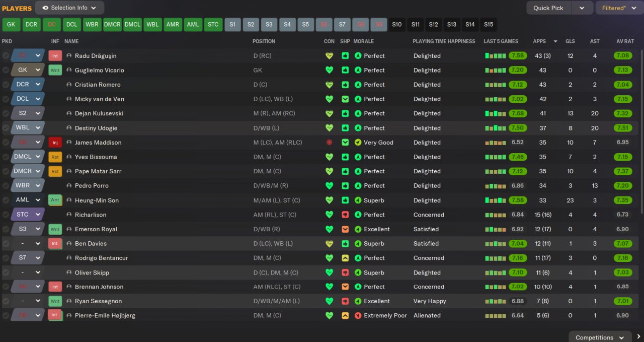This screenshot has width=644, height=342.
Task: Select the S10 substitute slot tab
Action: click(397, 24)
